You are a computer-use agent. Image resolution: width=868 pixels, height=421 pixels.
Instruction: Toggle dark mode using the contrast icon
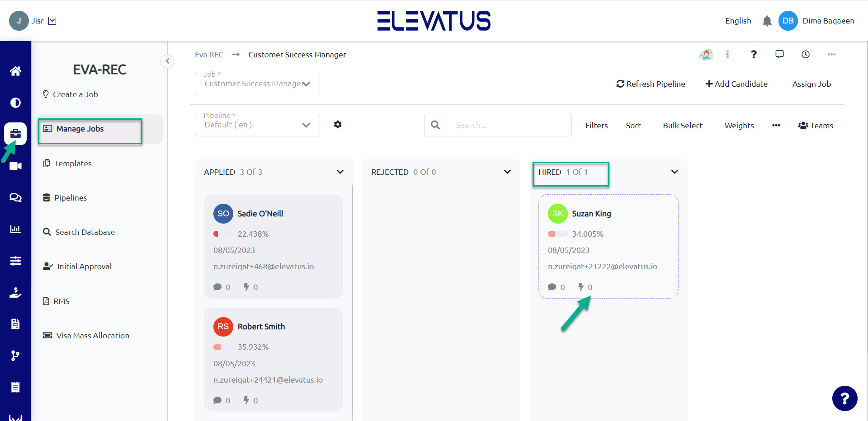coord(15,103)
